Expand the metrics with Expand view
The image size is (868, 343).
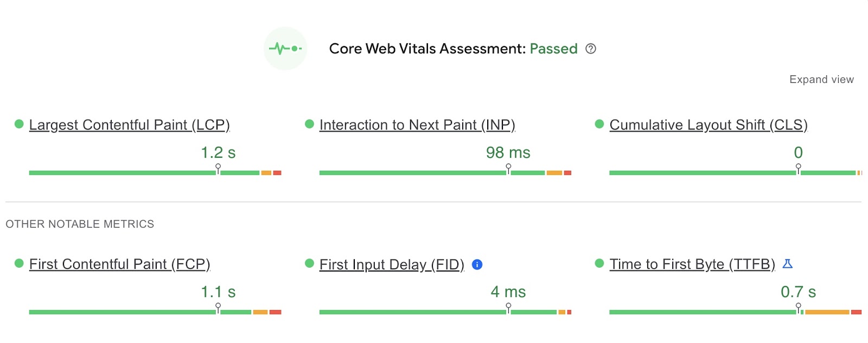821,79
